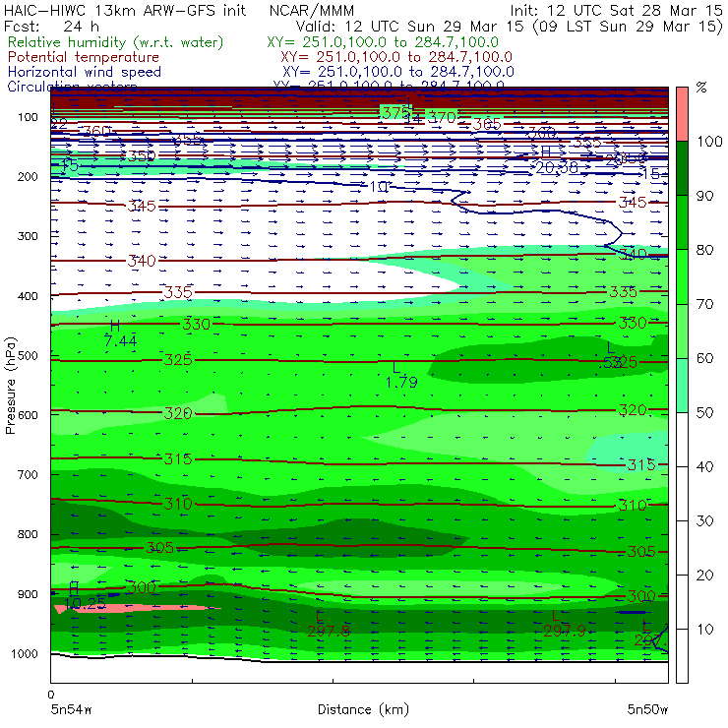Image resolution: width=728 pixels, height=728 pixels.
Task: Click the blue 'Horizontal wind speed' legend label
Action: click(x=85, y=72)
